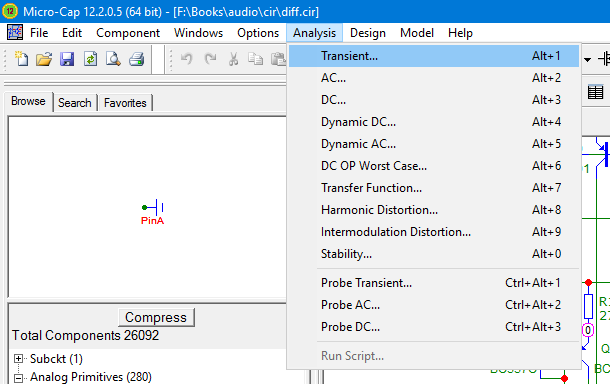Viewport: 610px width, 384px height.
Task: Click the Paste clipboard icon
Action: pos(278,59)
